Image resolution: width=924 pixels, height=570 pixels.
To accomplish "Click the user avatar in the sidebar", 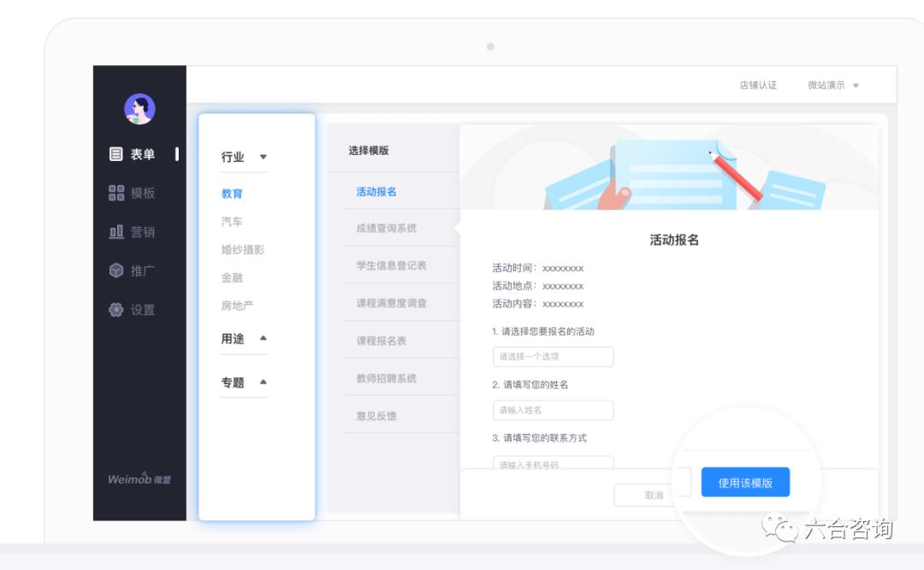I will point(139,109).
